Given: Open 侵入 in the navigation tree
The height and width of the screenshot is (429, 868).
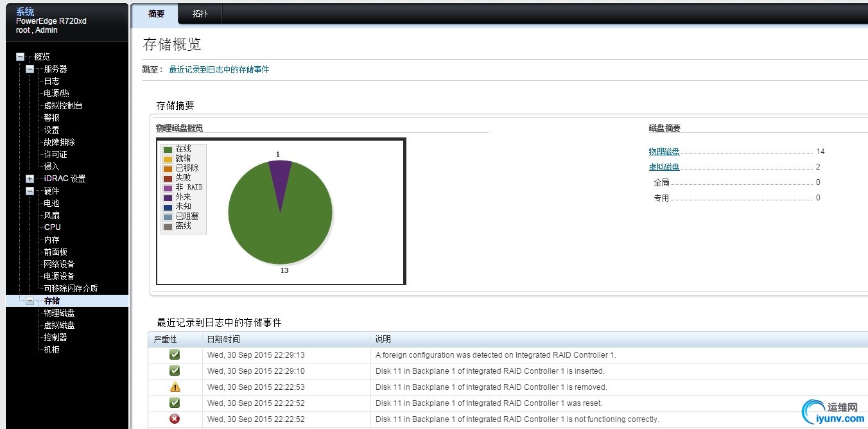Looking at the screenshot, I should 51,166.
